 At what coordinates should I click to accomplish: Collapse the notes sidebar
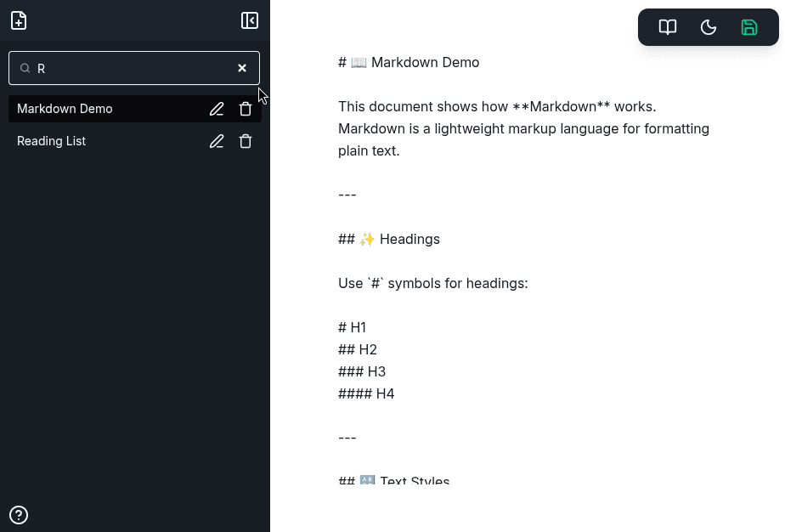point(249,20)
